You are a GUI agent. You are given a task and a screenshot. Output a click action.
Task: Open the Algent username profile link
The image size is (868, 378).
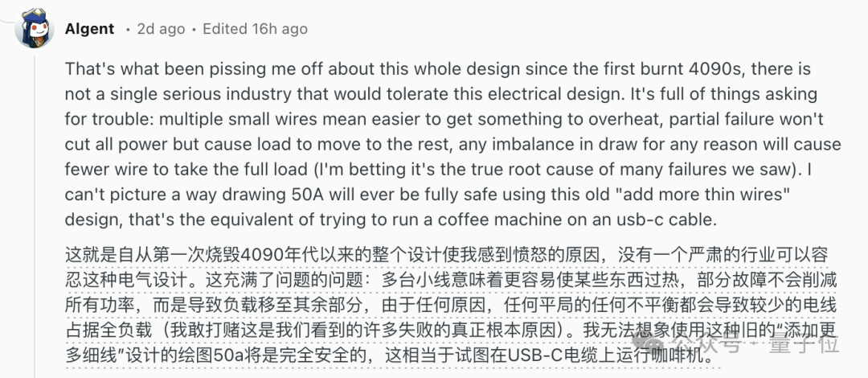click(90, 29)
